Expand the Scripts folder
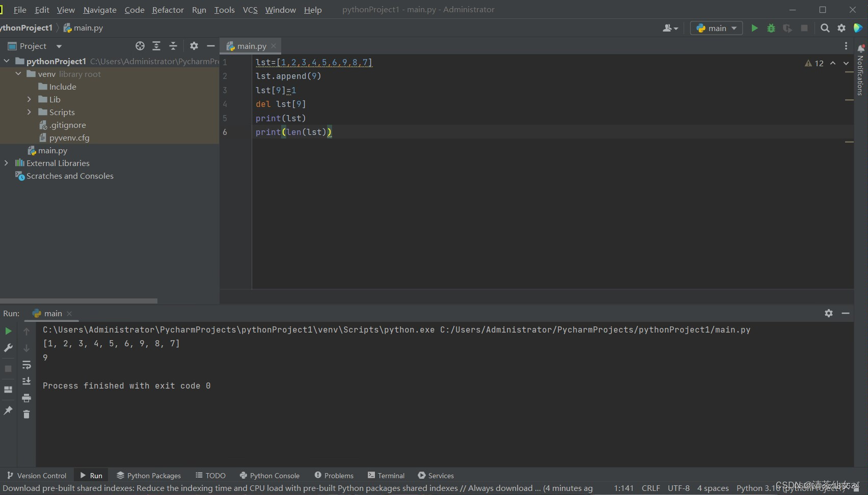Screen dimensions: 868x495 (x=29, y=112)
